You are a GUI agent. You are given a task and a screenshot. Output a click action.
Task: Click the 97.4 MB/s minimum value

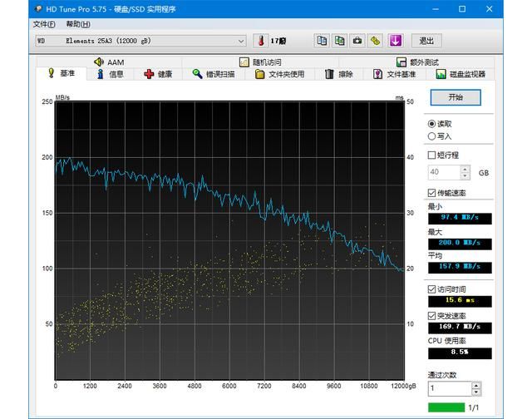pos(460,219)
